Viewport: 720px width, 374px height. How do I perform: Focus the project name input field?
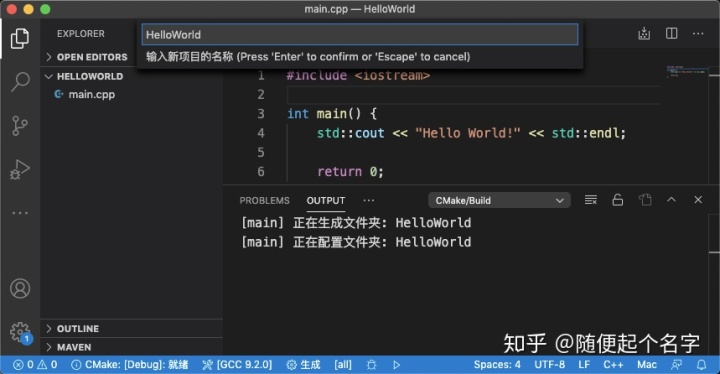click(360, 34)
